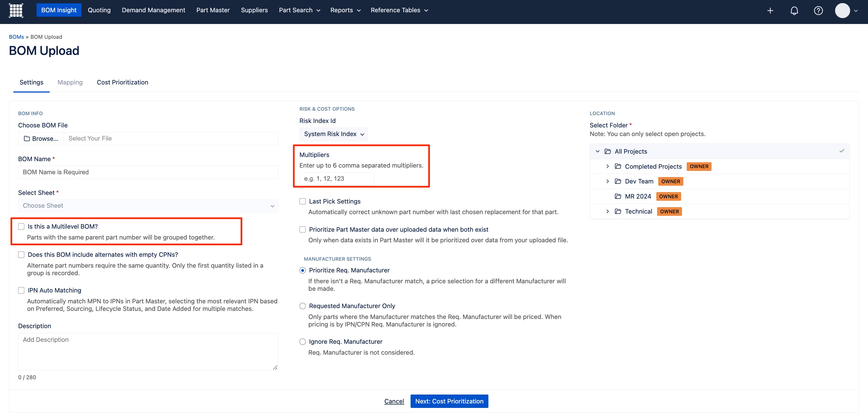Click the Cancel link
The width and height of the screenshot is (868, 416).
pos(394,401)
